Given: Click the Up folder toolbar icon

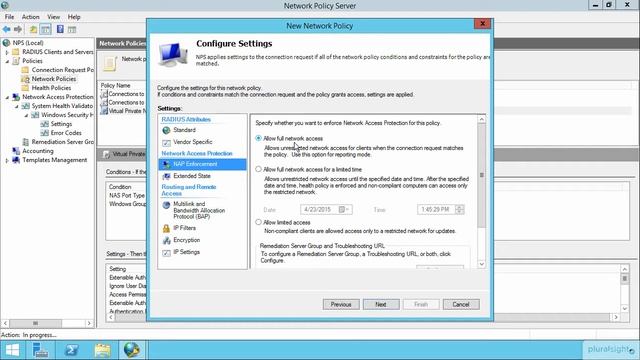Looking at the screenshot, I should point(33,29).
